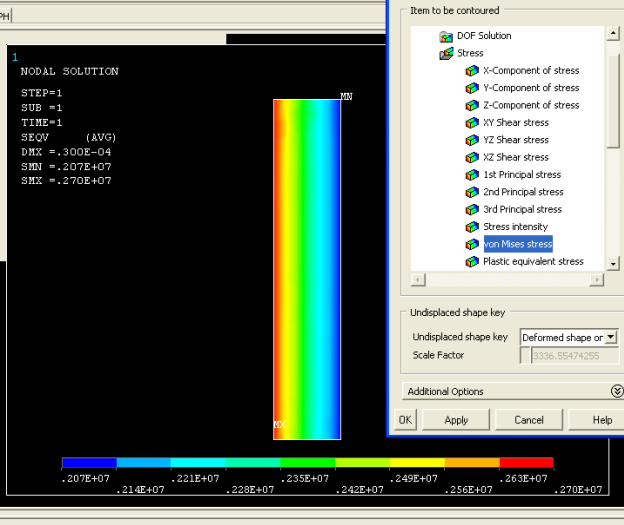Click the Plastic equivalent stress cube icon
The height and width of the screenshot is (525, 624).
coord(472,262)
